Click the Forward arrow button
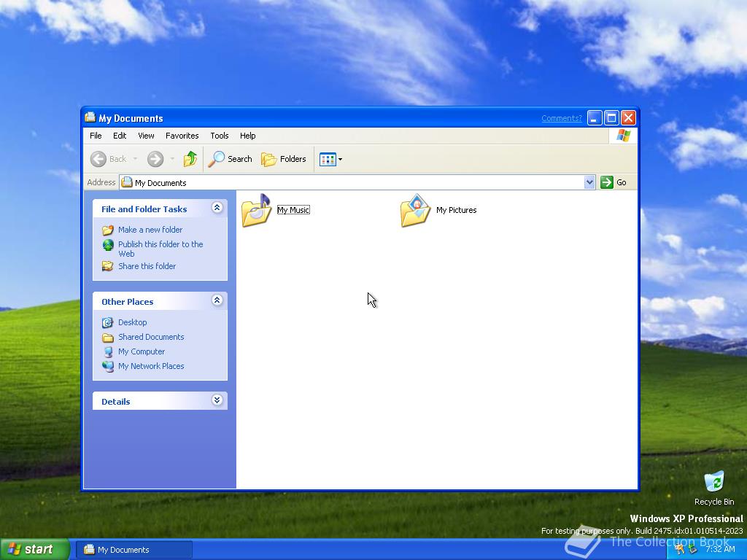The height and width of the screenshot is (560, 747). tap(155, 159)
